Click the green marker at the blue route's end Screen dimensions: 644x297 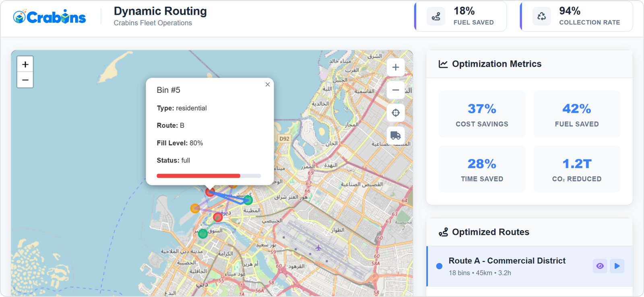point(248,200)
